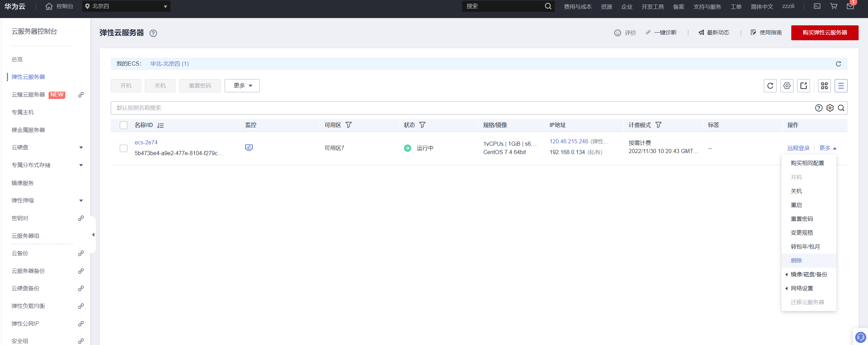
Task: Click the 华北-北京四 (1) link
Action: tap(169, 64)
